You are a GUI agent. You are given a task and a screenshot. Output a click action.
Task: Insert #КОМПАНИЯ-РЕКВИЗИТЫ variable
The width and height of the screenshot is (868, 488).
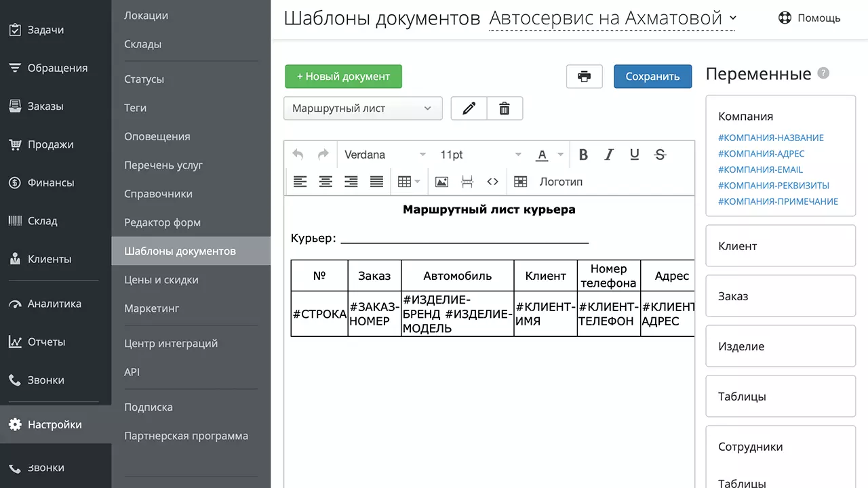(x=774, y=185)
